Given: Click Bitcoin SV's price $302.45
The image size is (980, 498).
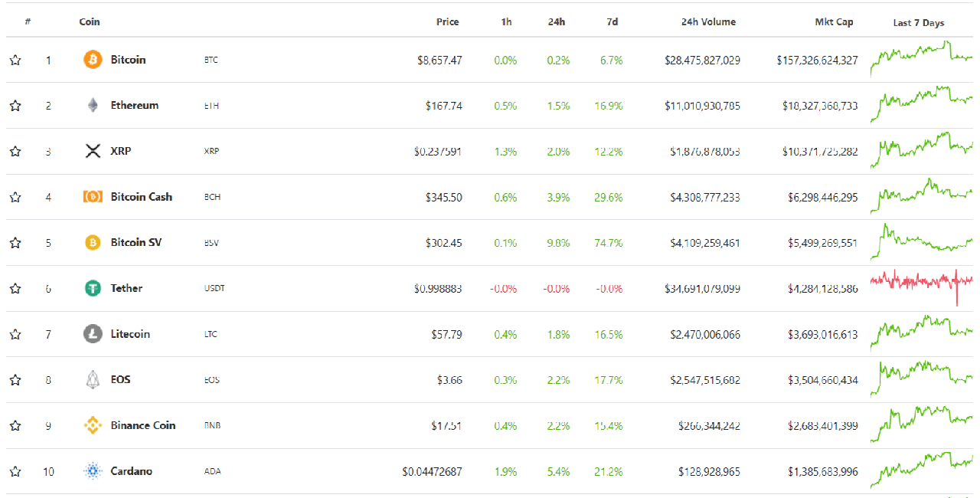Looking at the screenshot, I should pyautogui.click(x=444, y=243).
